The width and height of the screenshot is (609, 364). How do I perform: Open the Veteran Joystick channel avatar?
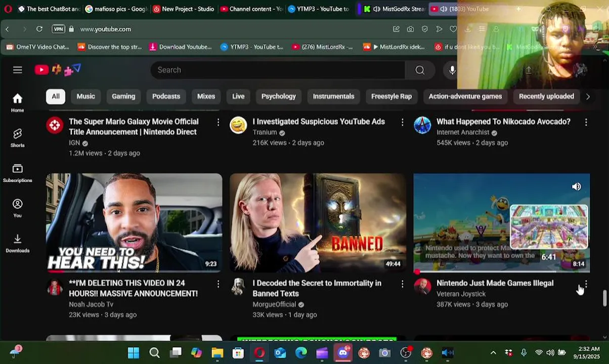422,287
